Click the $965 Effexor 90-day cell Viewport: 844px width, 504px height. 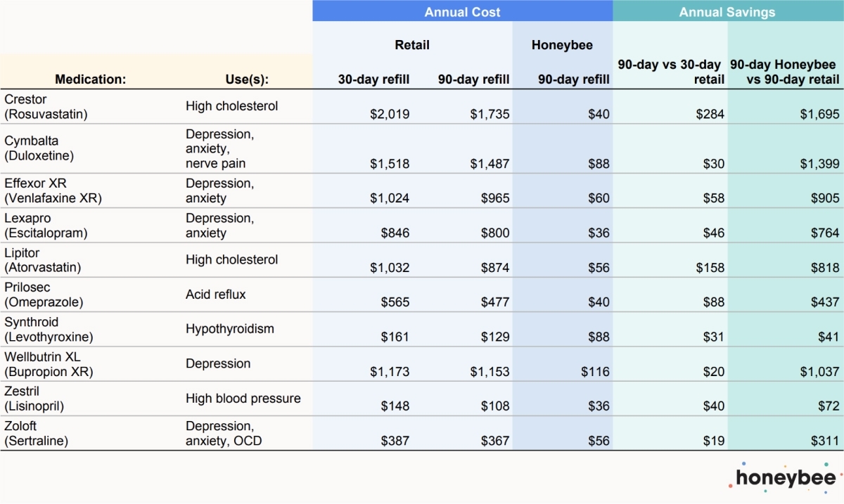coord(494,198)
